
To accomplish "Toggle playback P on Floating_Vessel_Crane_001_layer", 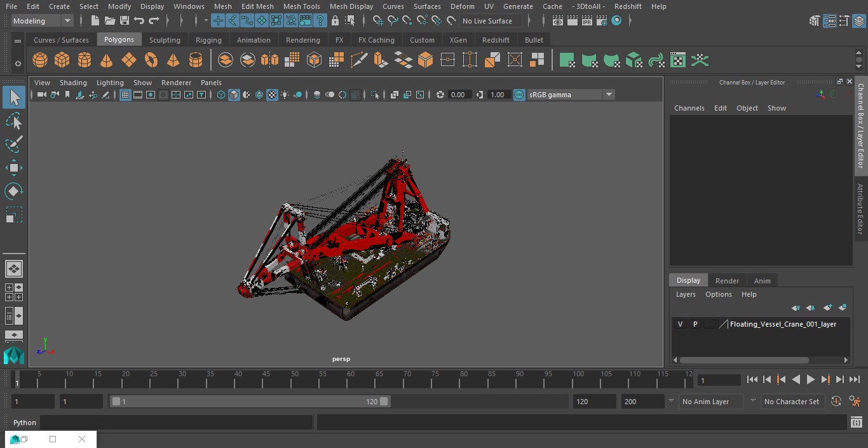I will click(695, 324).
